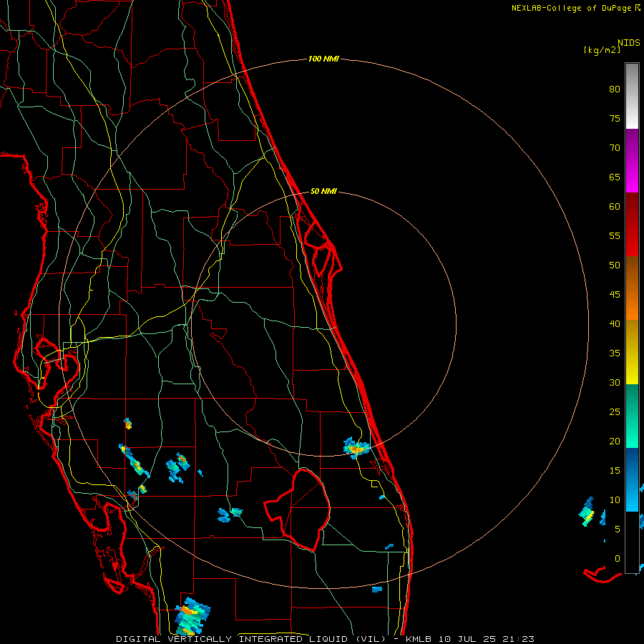Pick the yellow segment of the color bar

point(632,352)
